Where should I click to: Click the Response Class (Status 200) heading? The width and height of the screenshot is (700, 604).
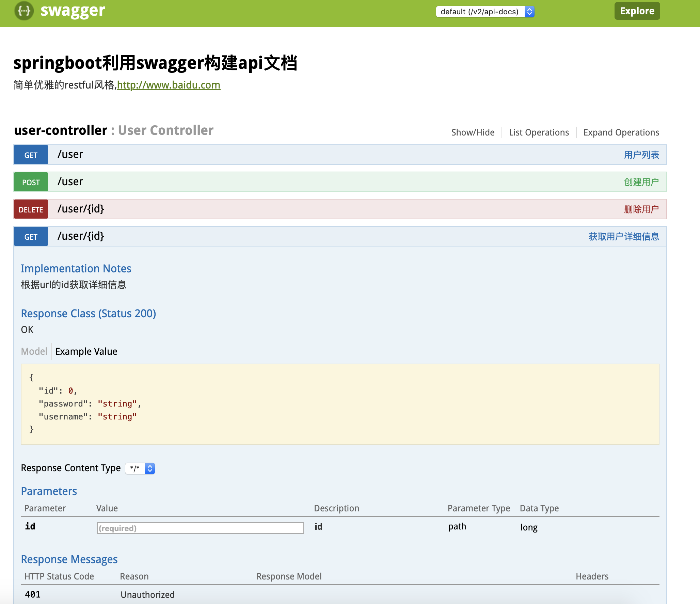tap(89, 314)
